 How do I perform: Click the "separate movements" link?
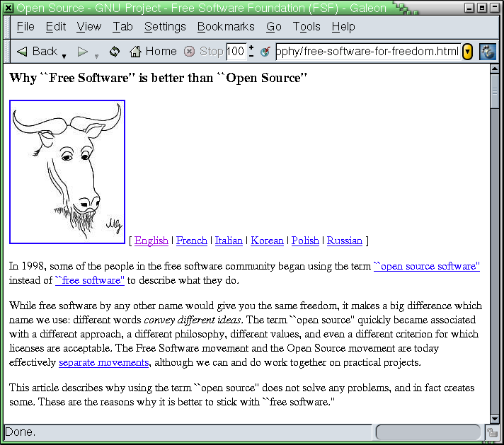point(103,362)
